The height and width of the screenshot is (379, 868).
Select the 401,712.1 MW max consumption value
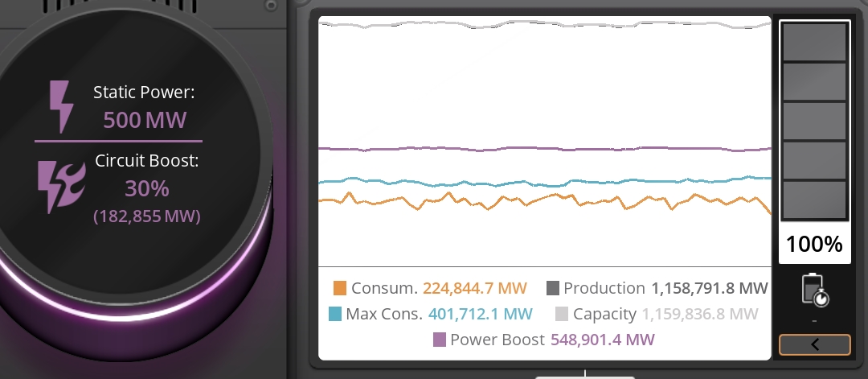(x=480, y=314)
